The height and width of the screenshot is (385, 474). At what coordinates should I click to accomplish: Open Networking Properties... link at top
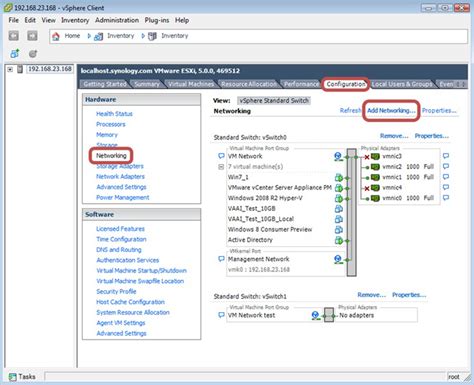click(x=439, y=110)
